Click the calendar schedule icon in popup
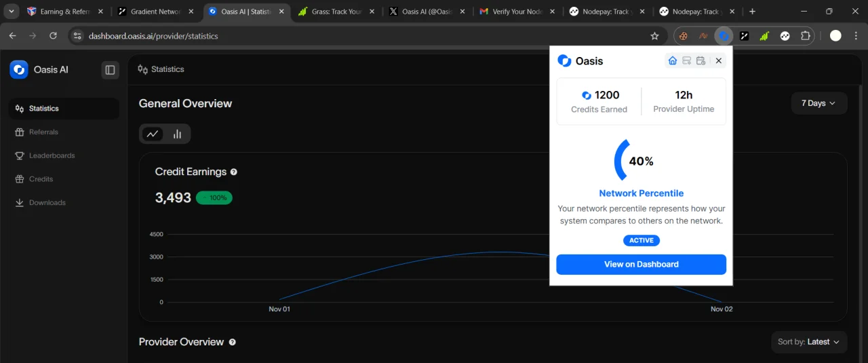 click(701, 61)
